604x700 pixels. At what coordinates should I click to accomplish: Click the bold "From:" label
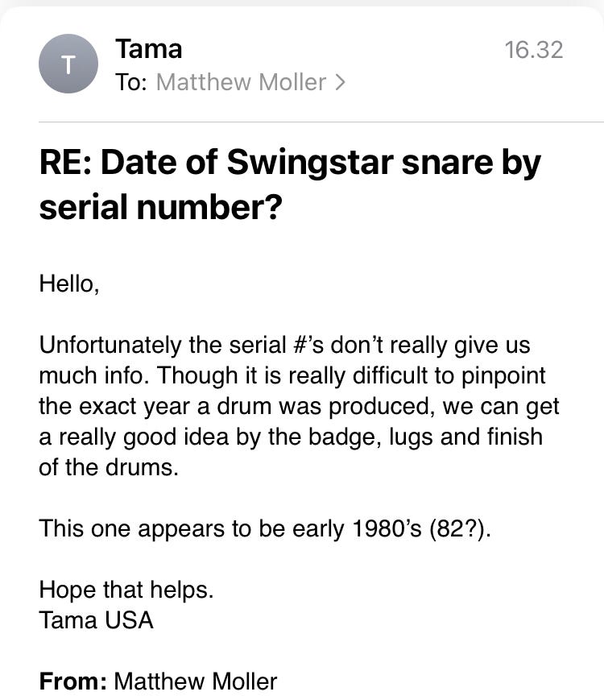pos(73,681)
